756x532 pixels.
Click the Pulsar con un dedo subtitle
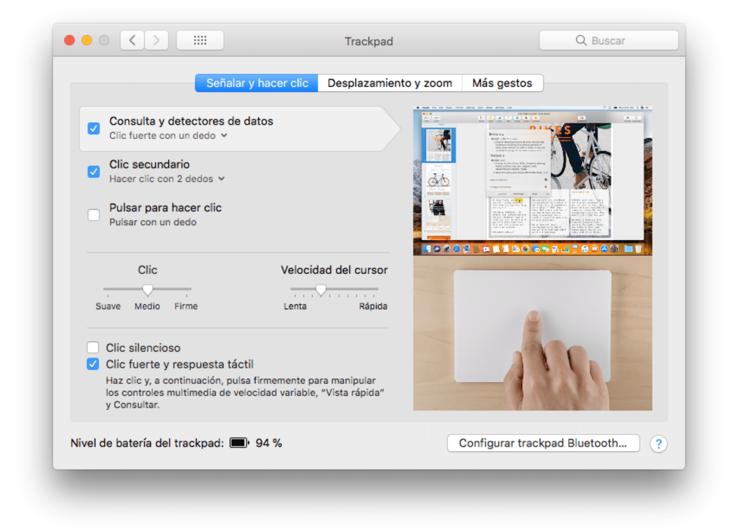pos(153,222)
